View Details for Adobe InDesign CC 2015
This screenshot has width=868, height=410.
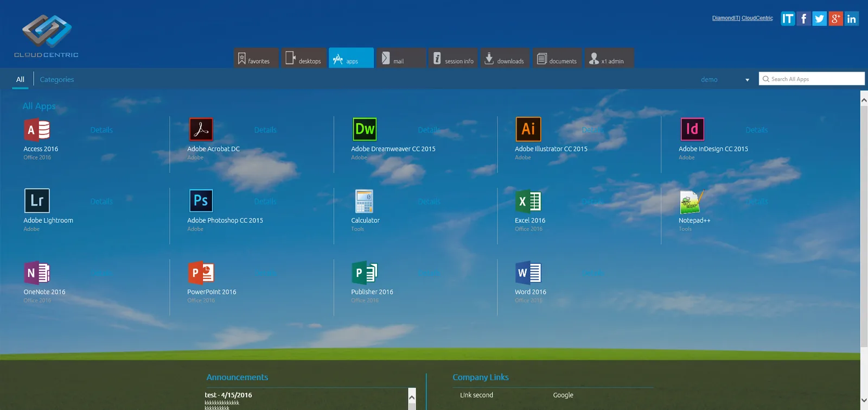coord(757,130)
